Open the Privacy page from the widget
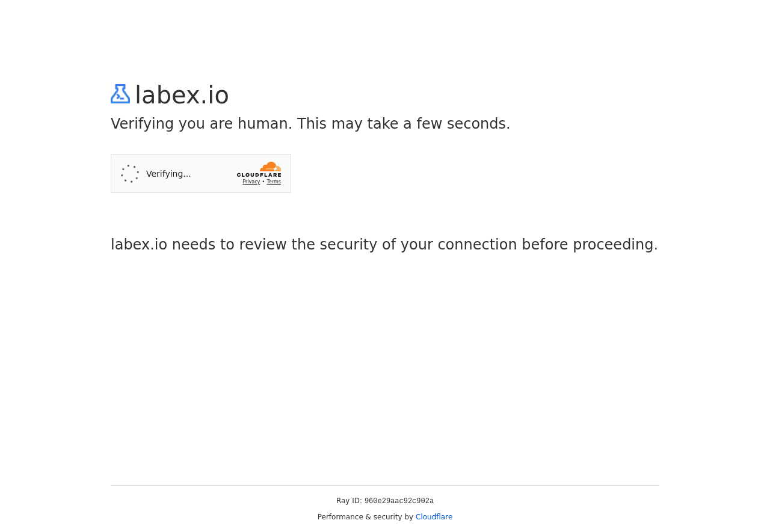The image size is (770, 532). (251, 180)
